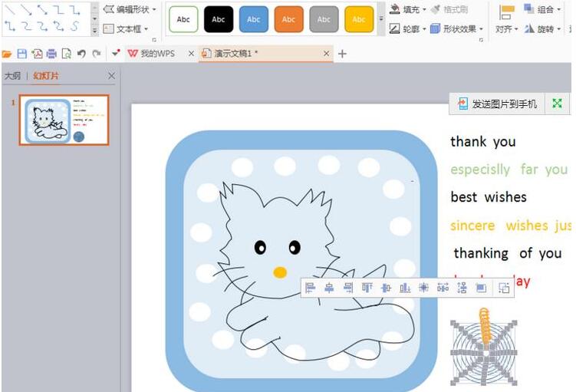Select the double-arrow line shape

click(x=42, y=10)
